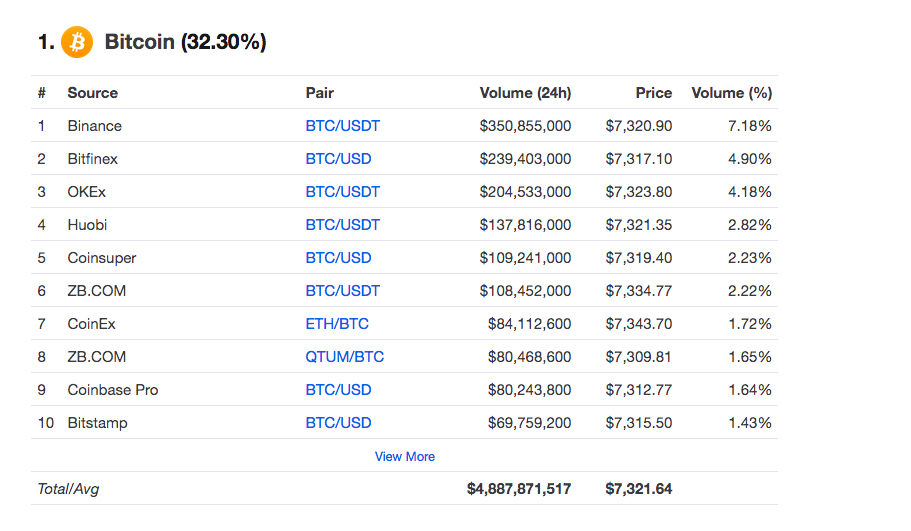Viewport: 911px width, 531px height.
Task: Click the orange Bitcoin logo icon
Action: pyautogui.click(x=77, y=42)
